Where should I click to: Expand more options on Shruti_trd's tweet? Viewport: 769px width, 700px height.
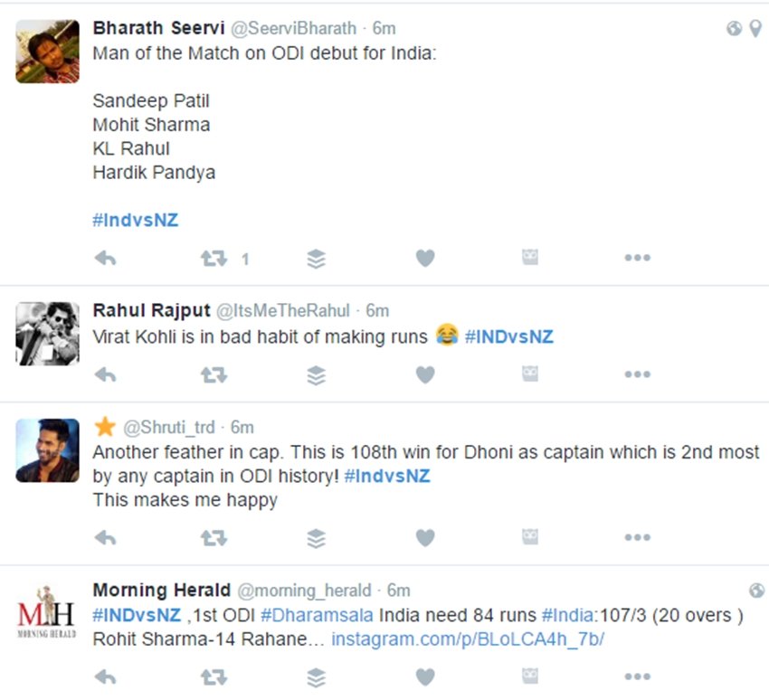[x=637, y=538]
